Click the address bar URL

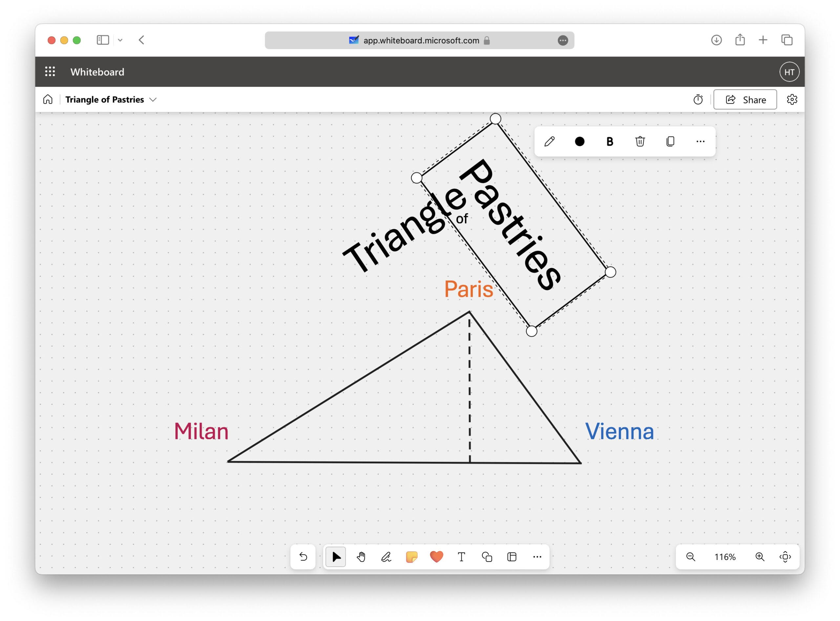[x=421, y=40]
